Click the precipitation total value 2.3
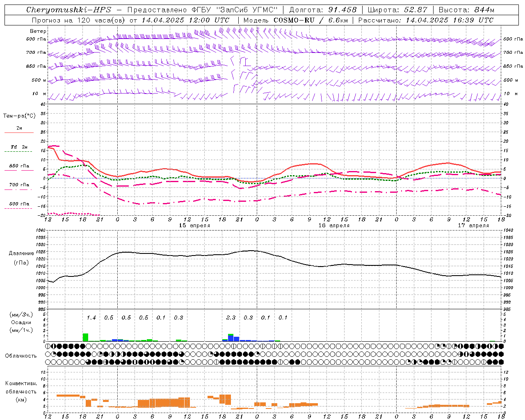Screen dimensions: 525x420 click(231, 318)
